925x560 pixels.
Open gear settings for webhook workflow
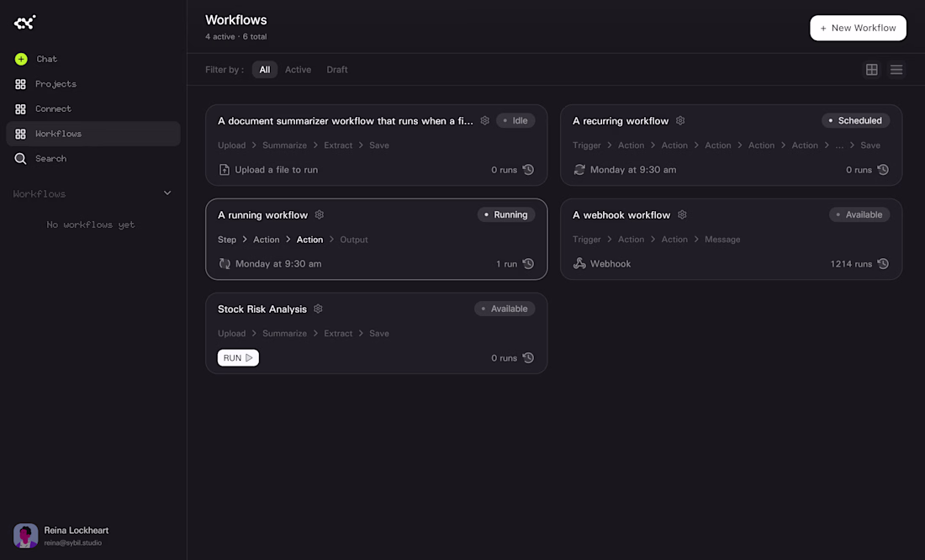[x=682, y=214]
